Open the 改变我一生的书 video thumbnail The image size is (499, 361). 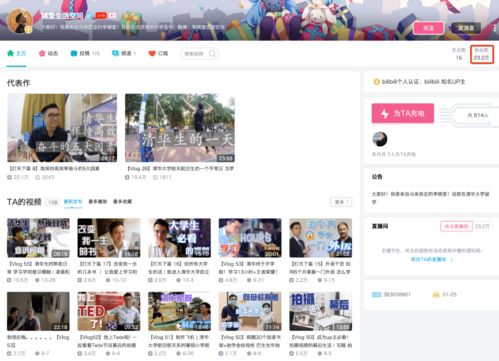(109, 238)
